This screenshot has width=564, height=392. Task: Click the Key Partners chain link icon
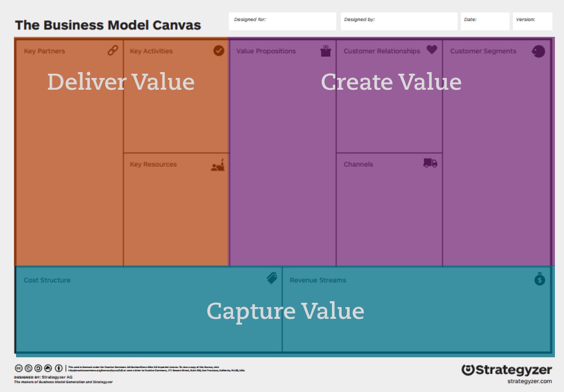[113, 50]
